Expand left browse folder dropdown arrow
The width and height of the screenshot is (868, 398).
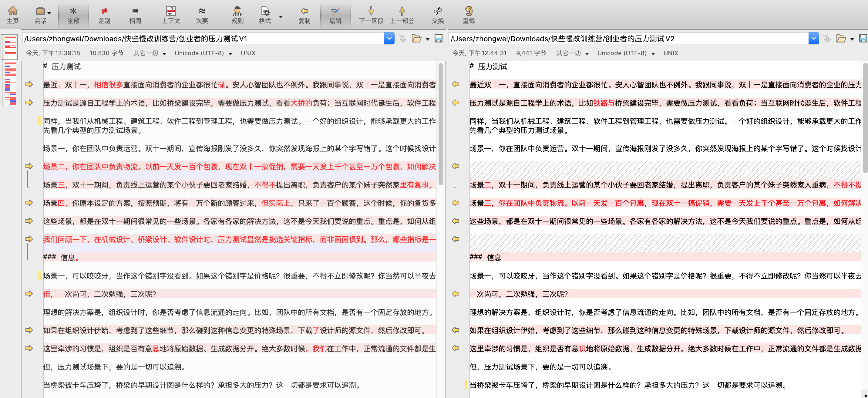coord(427,39)
